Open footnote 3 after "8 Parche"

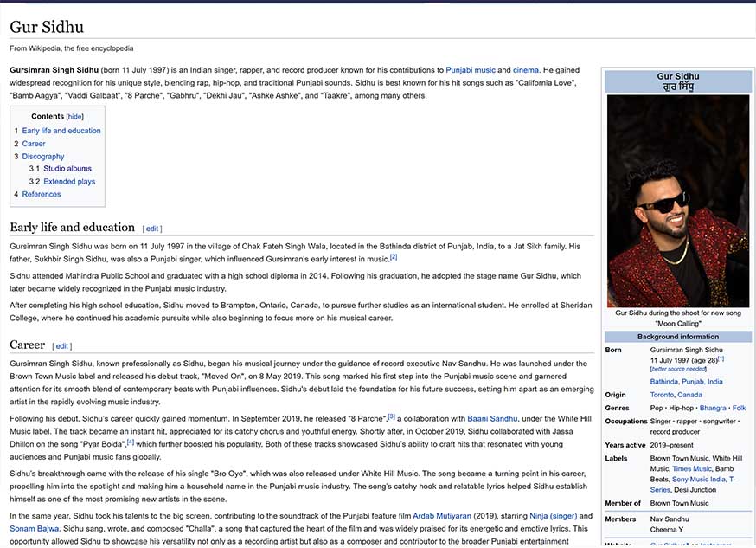tap(391, 416)
